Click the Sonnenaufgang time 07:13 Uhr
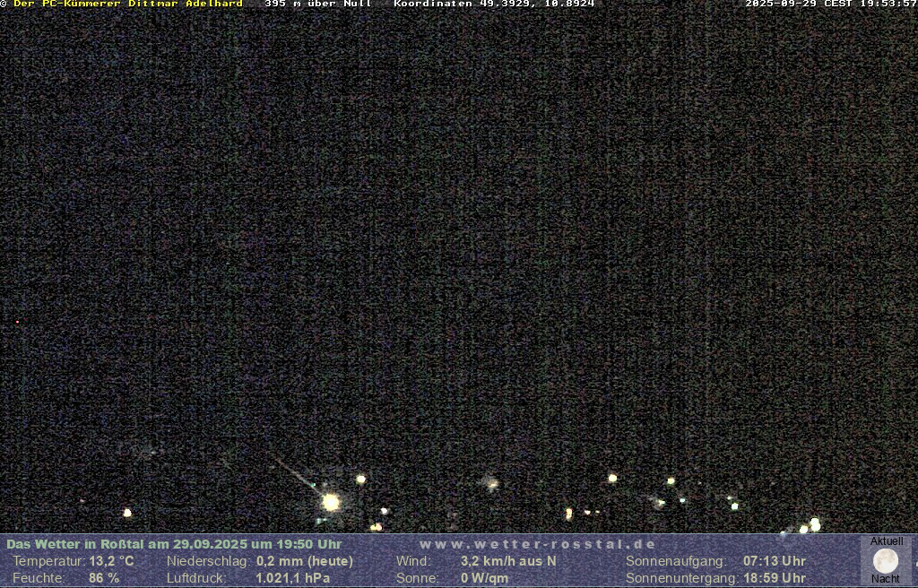This screenshot has width=918, height=588. pyautogui.click(x=775, y=561)
